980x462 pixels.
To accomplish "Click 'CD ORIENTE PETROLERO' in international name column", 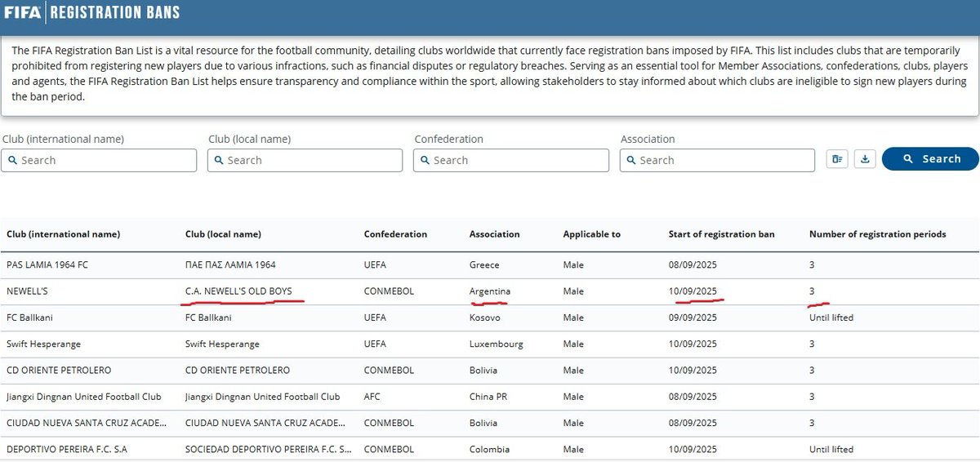I will tap(59, 371).
